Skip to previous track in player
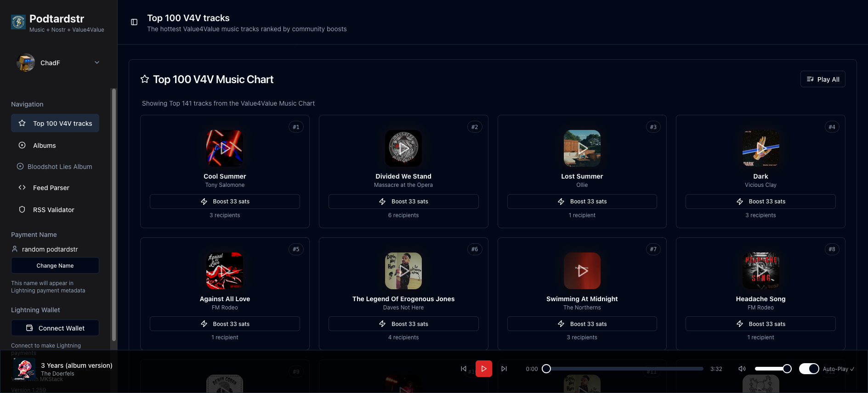The height and width of the screenshot is (393, 868). pyautogui.click(x=464, y=369)
